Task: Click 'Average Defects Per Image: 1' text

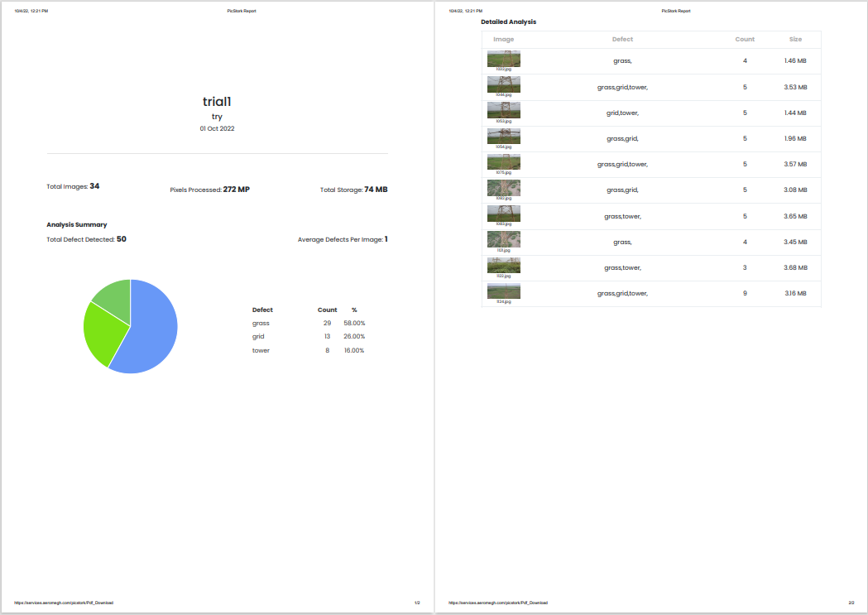Action: (x=343, y=239)
